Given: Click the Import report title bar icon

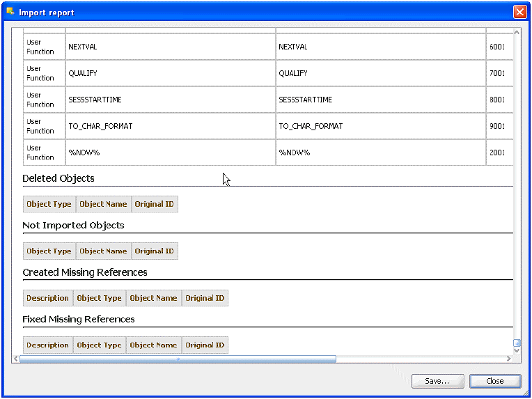Looking at the screenshot, I should [10, 12].
